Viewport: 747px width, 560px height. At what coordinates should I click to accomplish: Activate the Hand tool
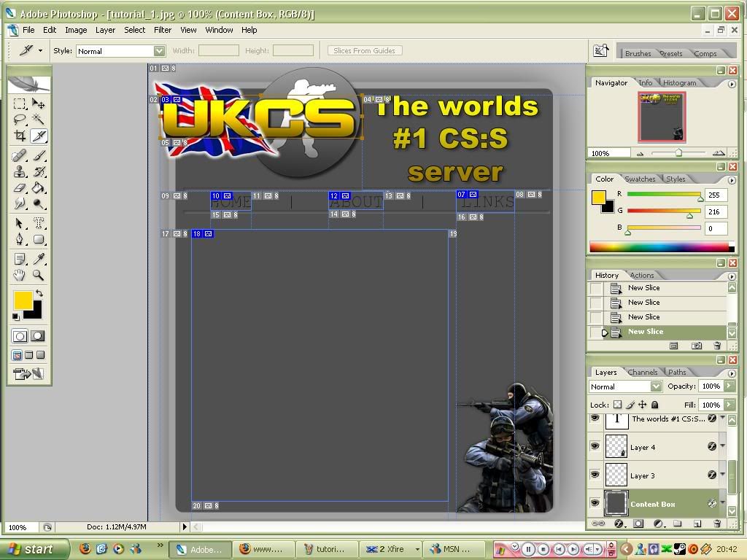point(20,276)
